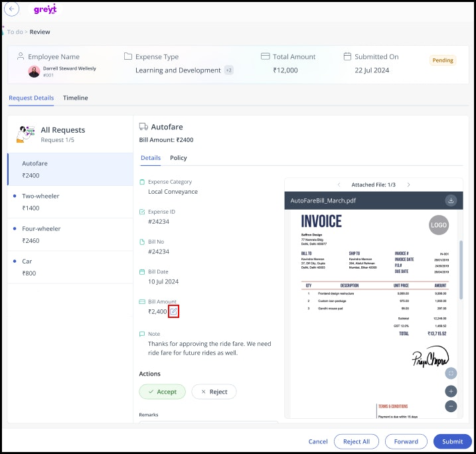Screen dimensions: 476x454
Task: Zoom in on the invoice preview
Action: point(451,391)
